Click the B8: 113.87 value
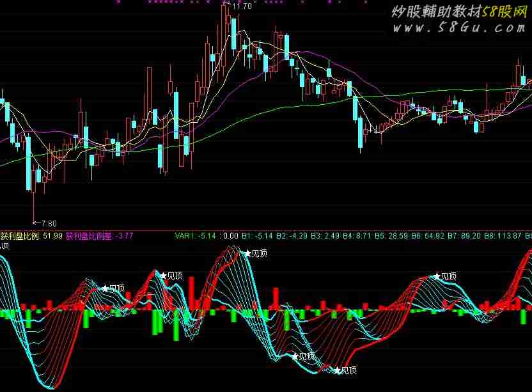The image size is (532, 392). pyautogui.click(x=503, y=236)
